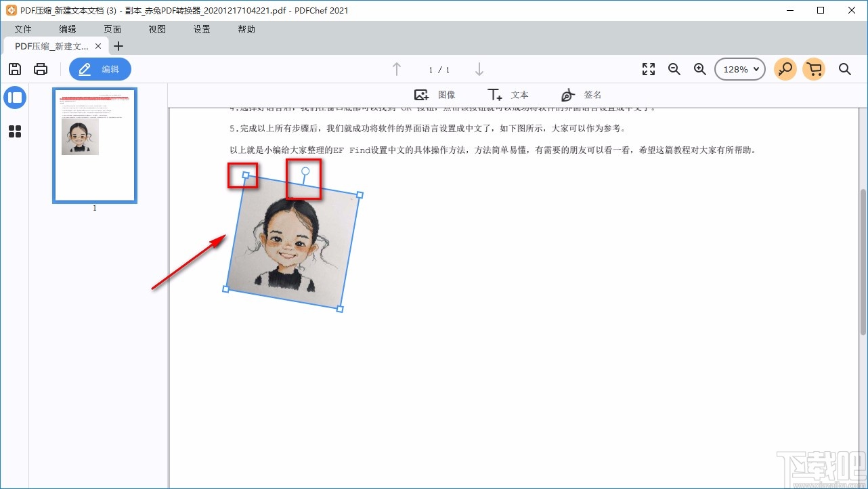Activate fullscreen page view mode
This screenshot has height=489, width=868.
click(x=648, y=68)
